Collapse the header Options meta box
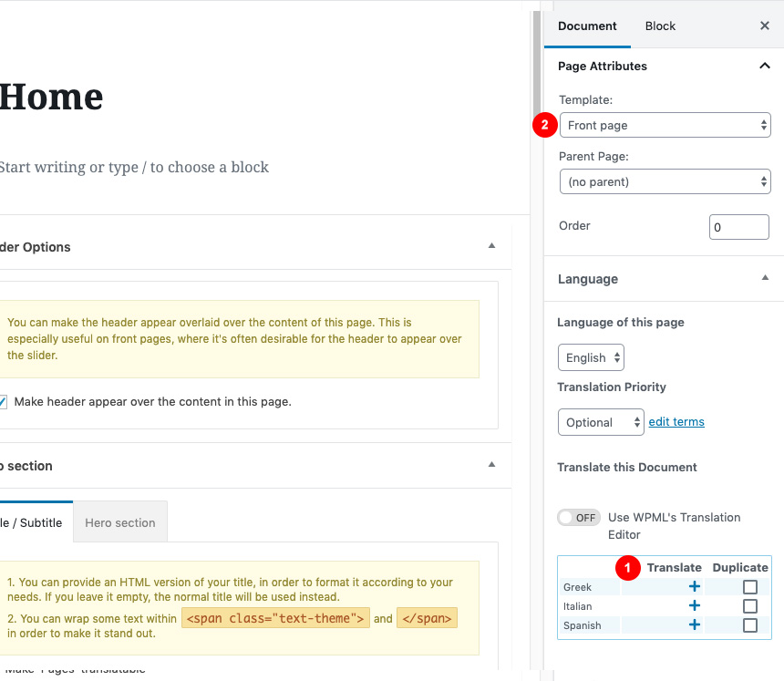The height and width of the screenshot is (681, 784). [x=491, y=246]
